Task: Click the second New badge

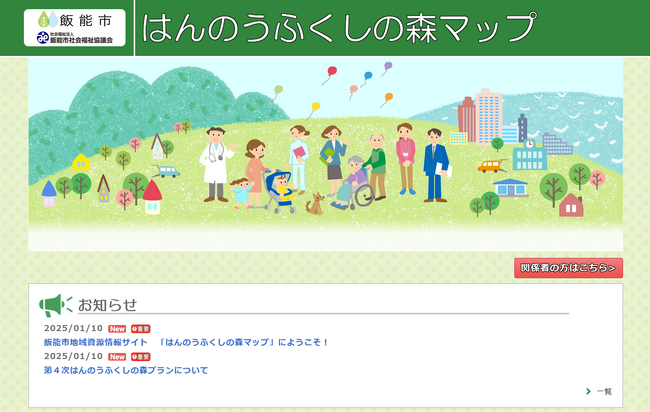Action: pos(117,356)
